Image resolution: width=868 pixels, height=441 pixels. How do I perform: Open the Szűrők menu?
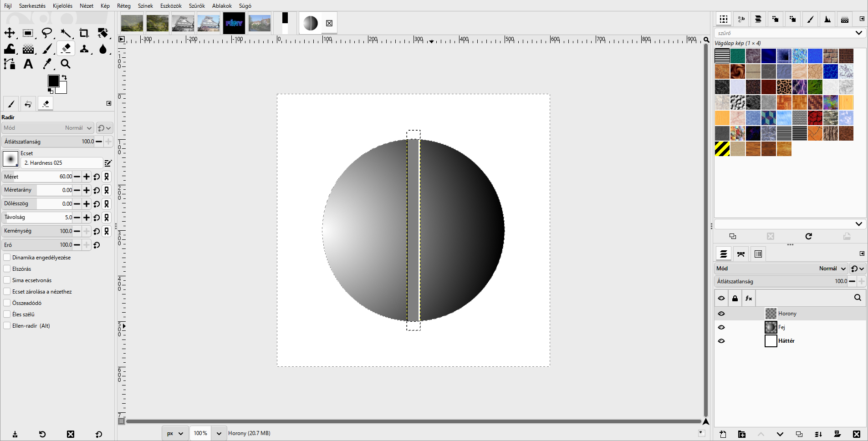coord(197,6)
